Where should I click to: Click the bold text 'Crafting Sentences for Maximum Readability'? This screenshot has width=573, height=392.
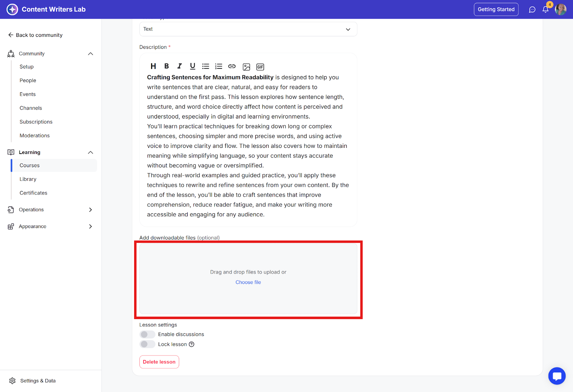click(210, 77)
